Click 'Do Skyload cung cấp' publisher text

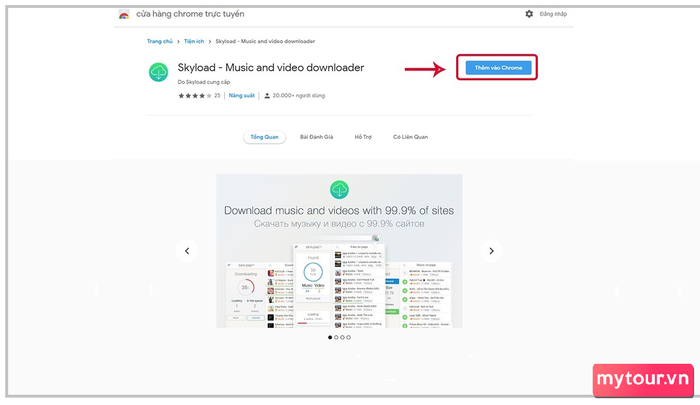204,82
